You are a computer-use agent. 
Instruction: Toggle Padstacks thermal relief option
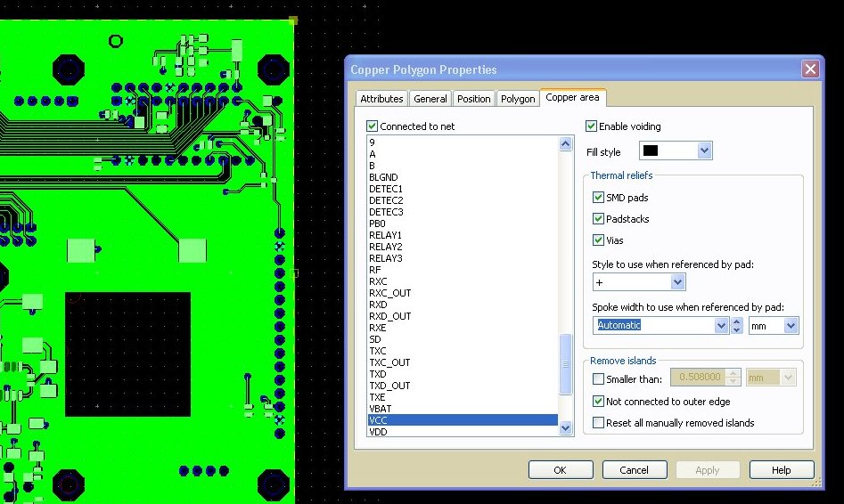599,219
